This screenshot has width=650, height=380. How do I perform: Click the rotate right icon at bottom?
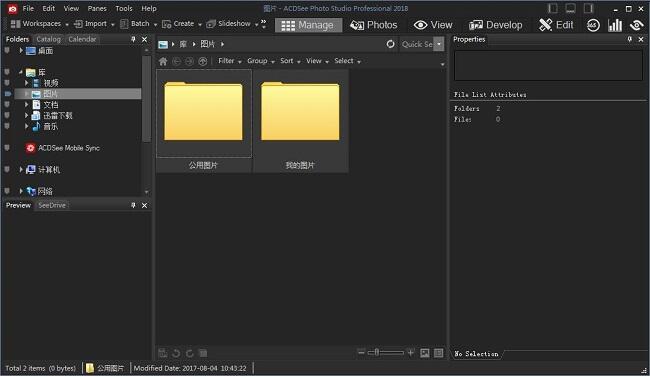[189, 353]
